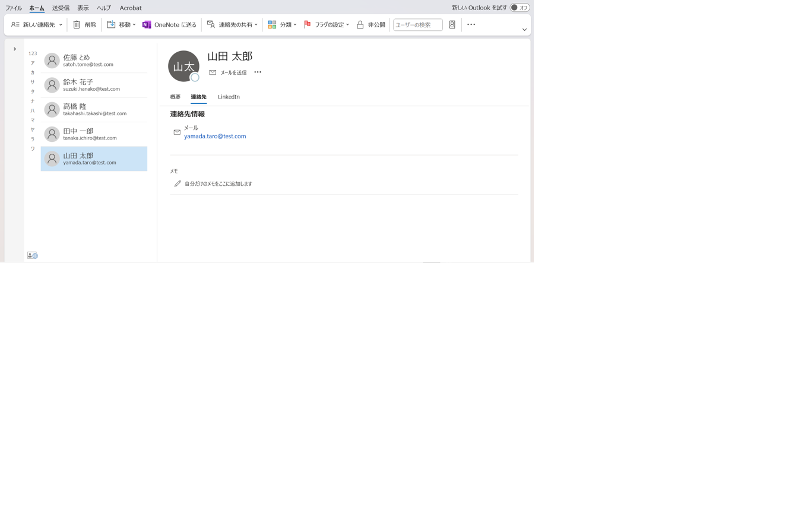Screen dimensions: 798x532
Task: Open the 送受信 tab
Action: click(61, 8)
